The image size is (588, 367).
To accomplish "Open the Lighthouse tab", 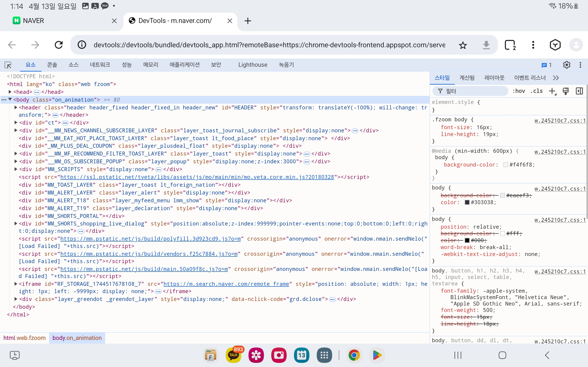I will point(252,65).
